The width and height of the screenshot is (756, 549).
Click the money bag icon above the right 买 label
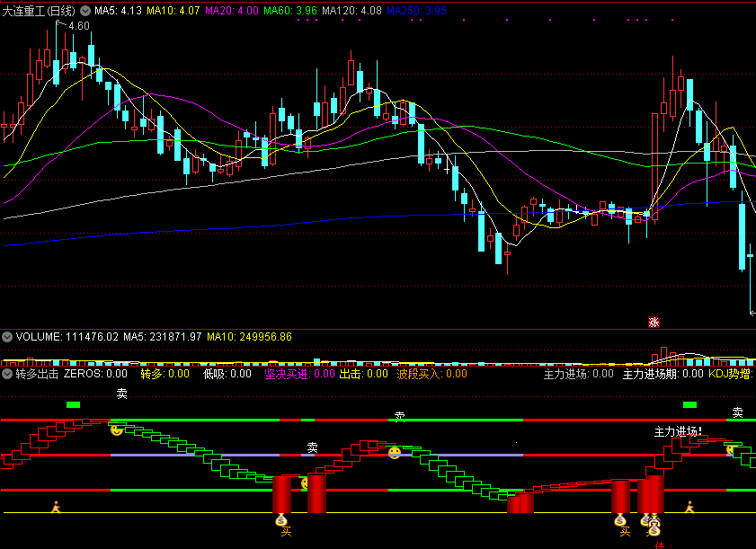click(x=620, y=520)
